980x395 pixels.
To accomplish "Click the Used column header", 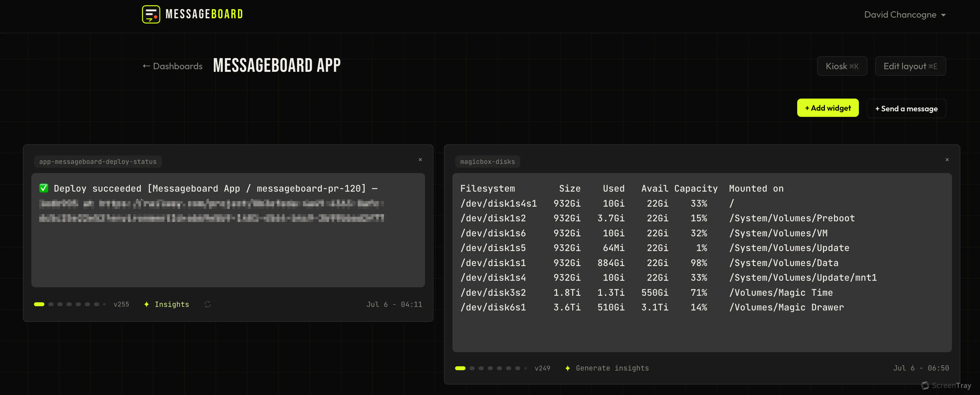I will 614,188.
